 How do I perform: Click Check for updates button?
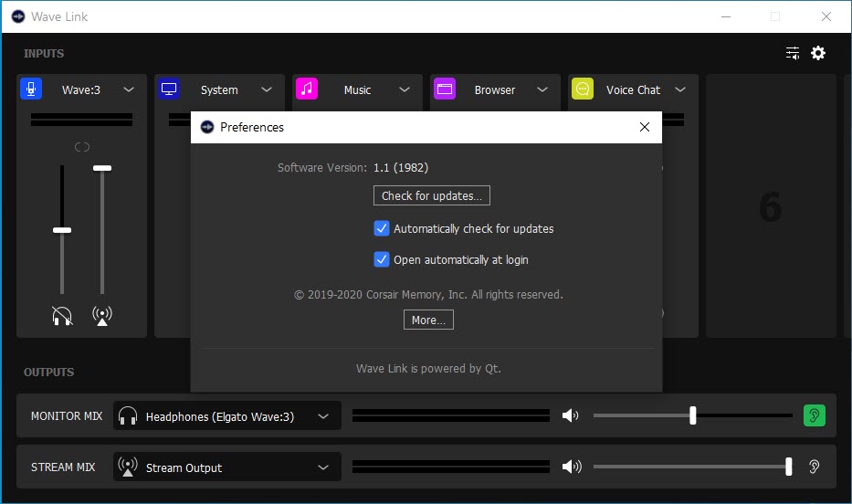point(431,195)
